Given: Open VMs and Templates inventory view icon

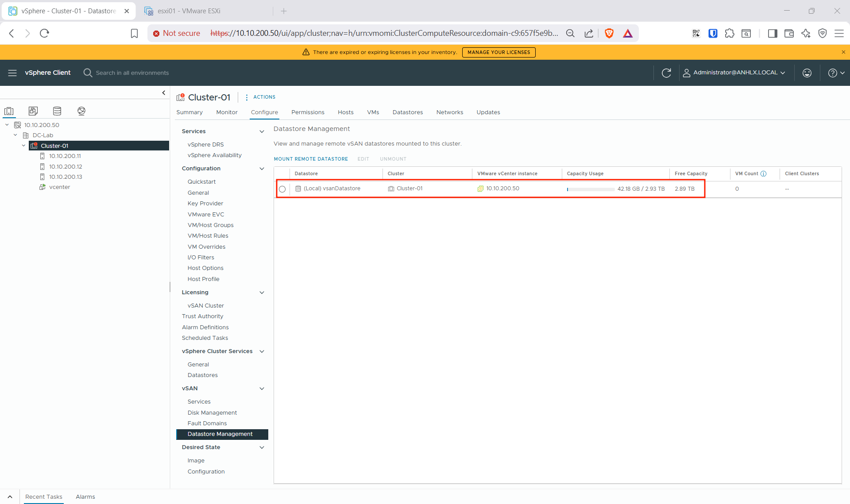Looking at the screenshot, I should [33, 111].
